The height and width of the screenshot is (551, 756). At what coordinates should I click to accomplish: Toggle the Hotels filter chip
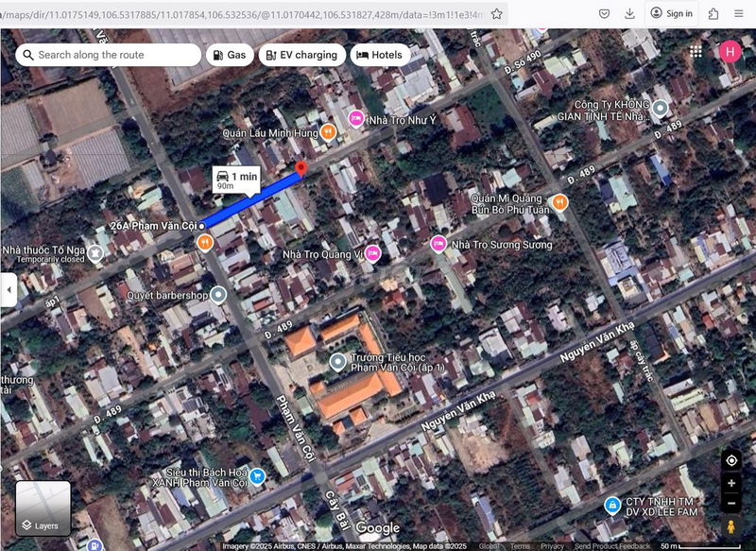pyautogui.click(x=380, y=55)
